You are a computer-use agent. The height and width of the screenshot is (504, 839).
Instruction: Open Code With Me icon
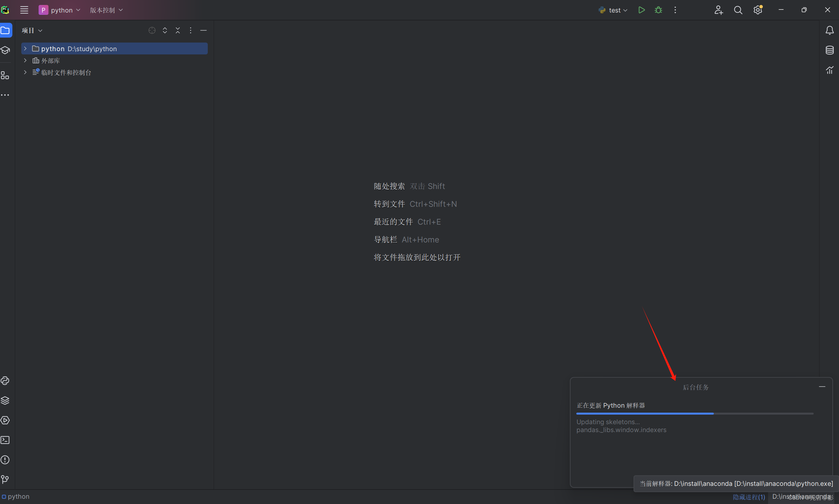(719, 10)
